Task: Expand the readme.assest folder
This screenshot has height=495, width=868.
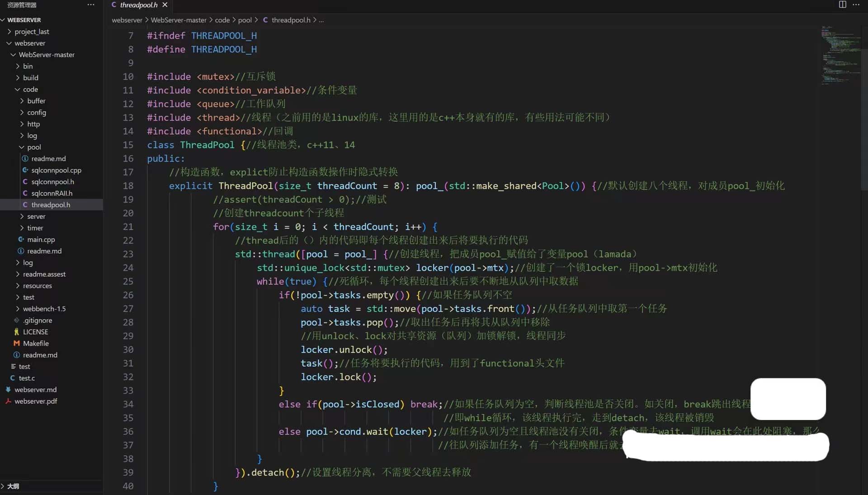Action: [x=52, y=274]
